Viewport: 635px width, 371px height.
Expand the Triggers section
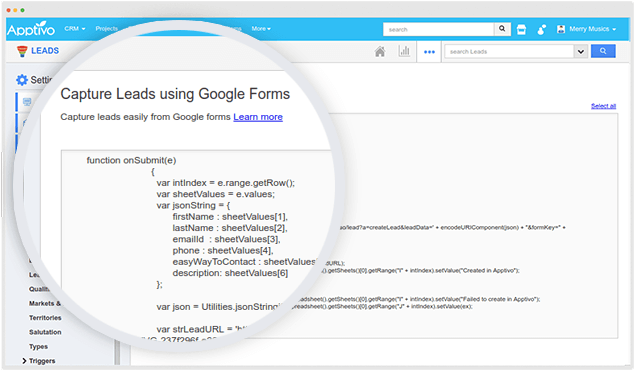[x=38, y=361]
